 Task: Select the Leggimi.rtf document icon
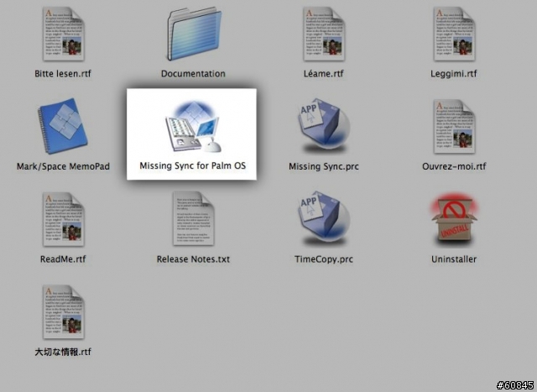[454, 34]
